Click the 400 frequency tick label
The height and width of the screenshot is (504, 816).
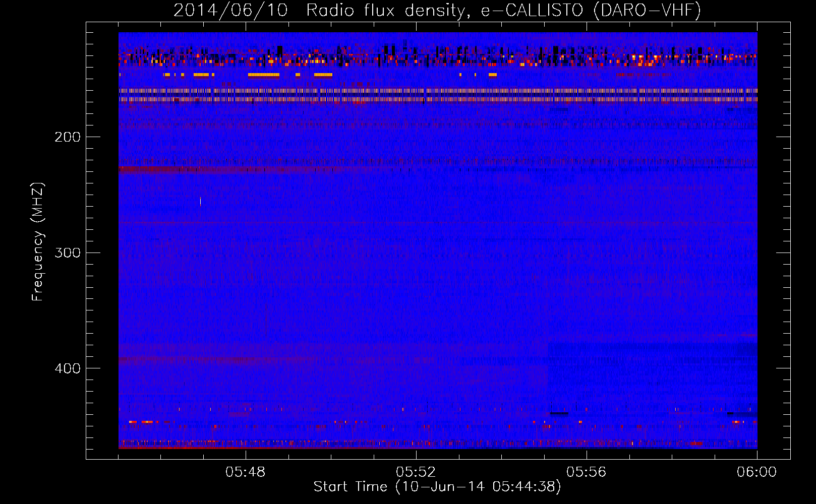[68, 368]
